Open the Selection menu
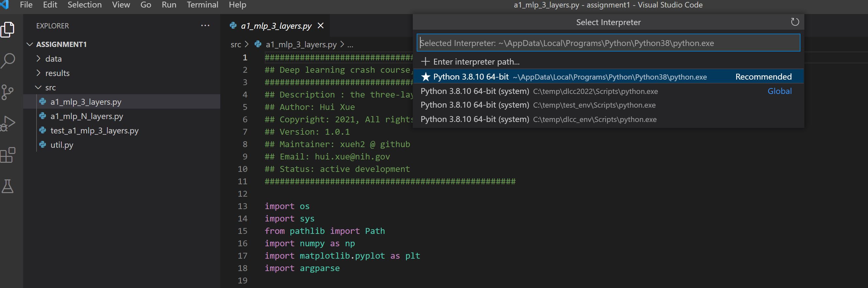 tap(85, 5)
